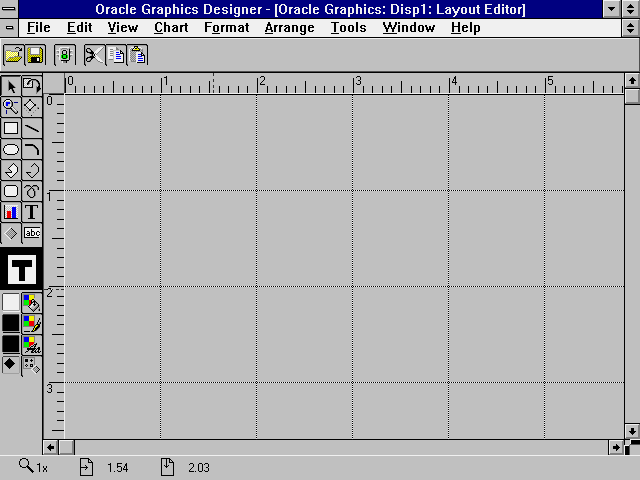This screenshot has height=480, width=640.
Task: Open the Chart menu
Action: coord(171,27)
